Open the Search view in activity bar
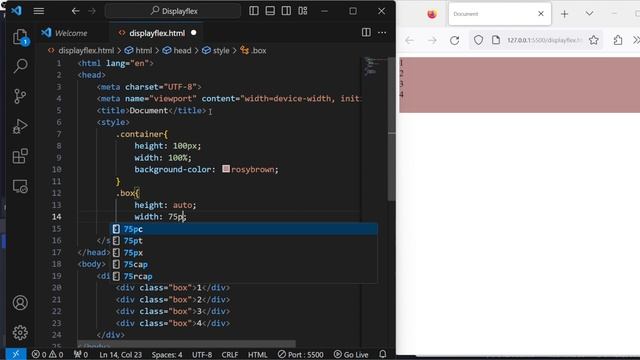 coord(20,66)
